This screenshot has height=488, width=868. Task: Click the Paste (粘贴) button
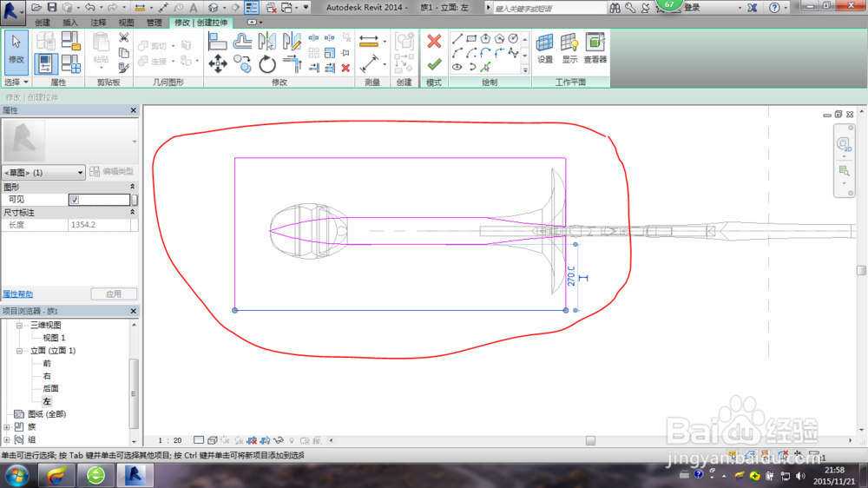101,51
